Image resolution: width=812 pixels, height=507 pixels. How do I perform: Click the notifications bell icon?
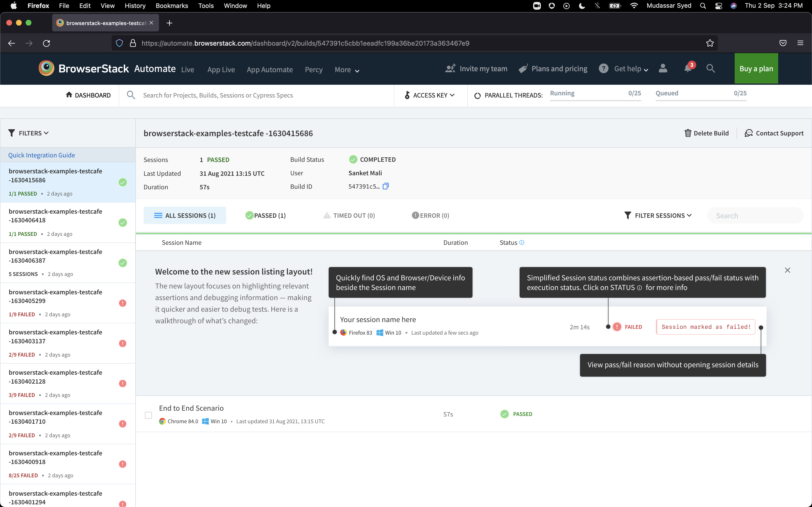coord(688,68)
